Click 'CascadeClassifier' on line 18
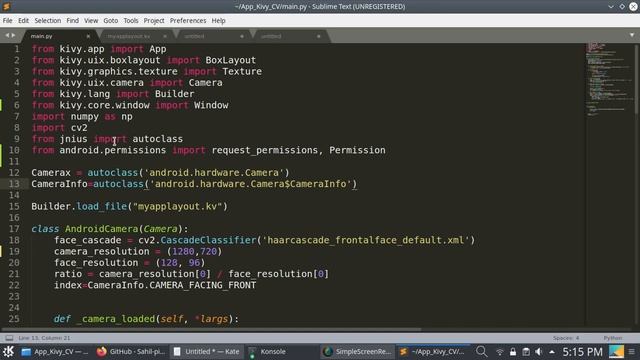 point(208,240)
